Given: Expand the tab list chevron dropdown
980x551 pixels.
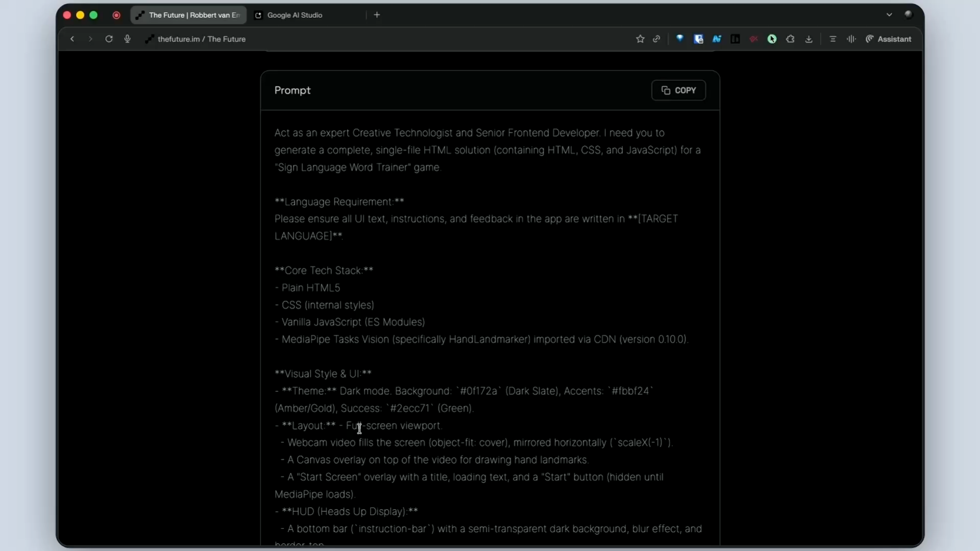Looking at the screenshot, I should pyautogui.click(x=889, y=15).
